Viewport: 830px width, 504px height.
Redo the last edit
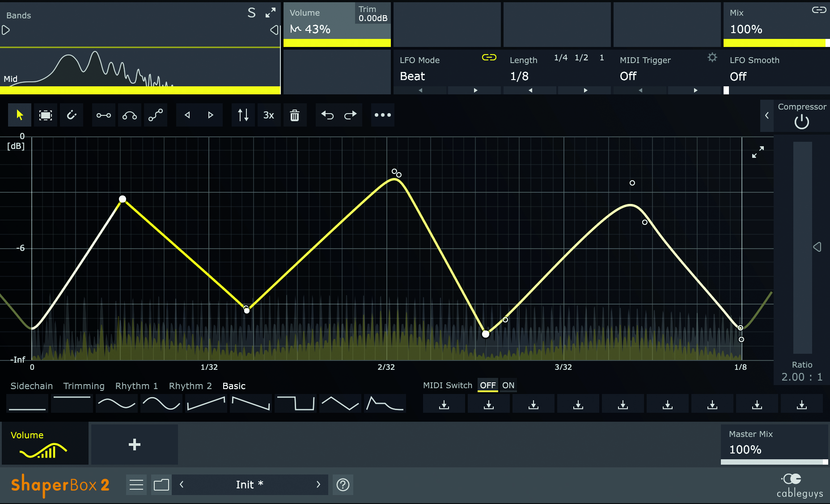point(351,115)
